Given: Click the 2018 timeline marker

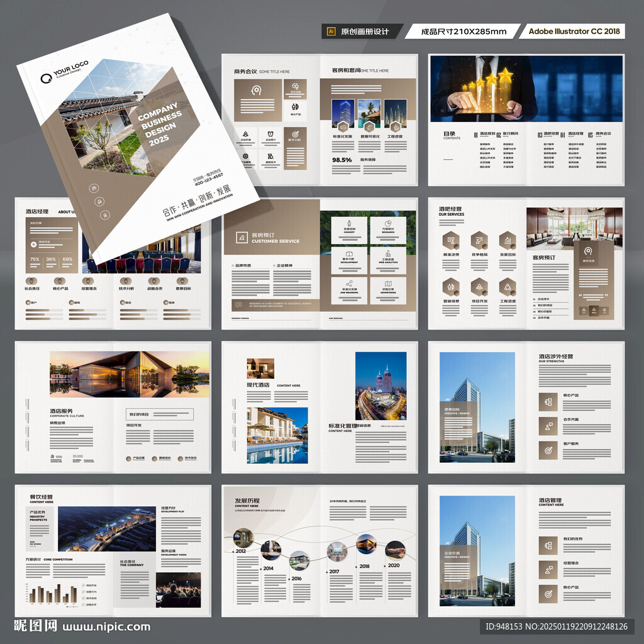Looking at the screenshot, I should [x=364, y=566].
